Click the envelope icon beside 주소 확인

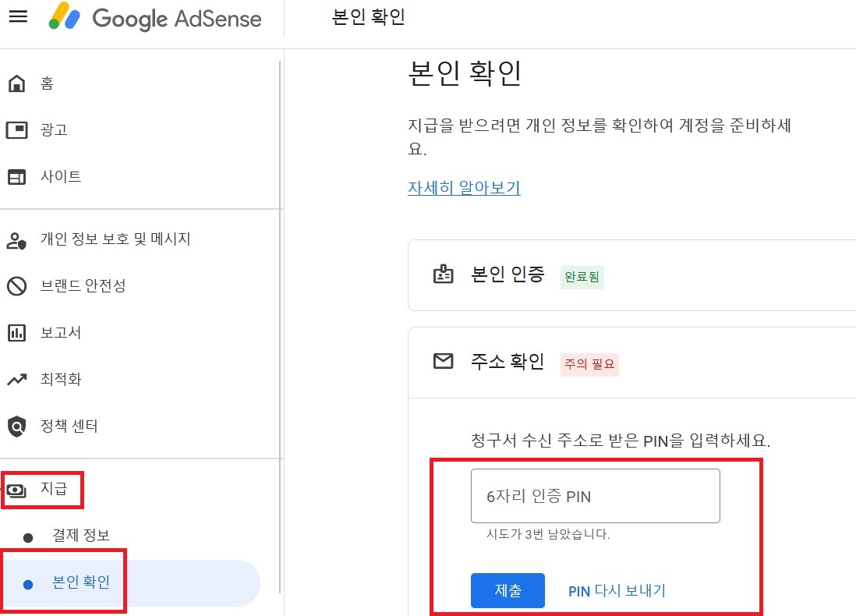(444, 362)
